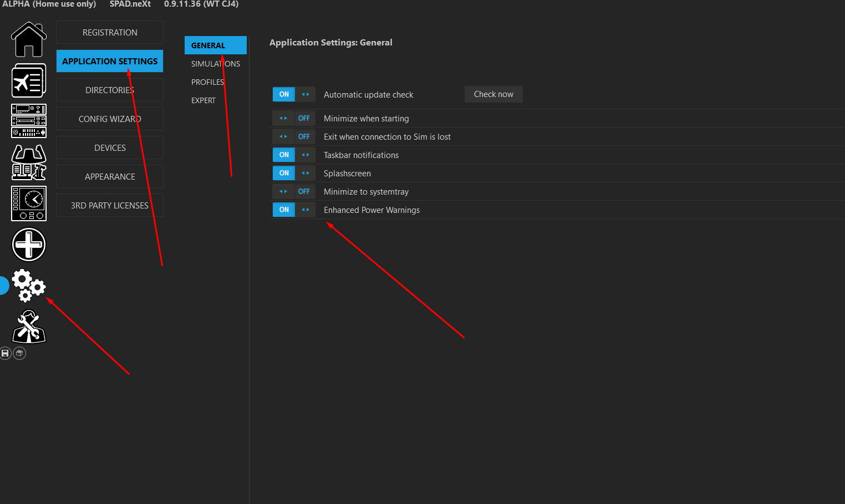Select the Appearance menu item
This screenshot has width=845, height=504.
tap(110, 177)
